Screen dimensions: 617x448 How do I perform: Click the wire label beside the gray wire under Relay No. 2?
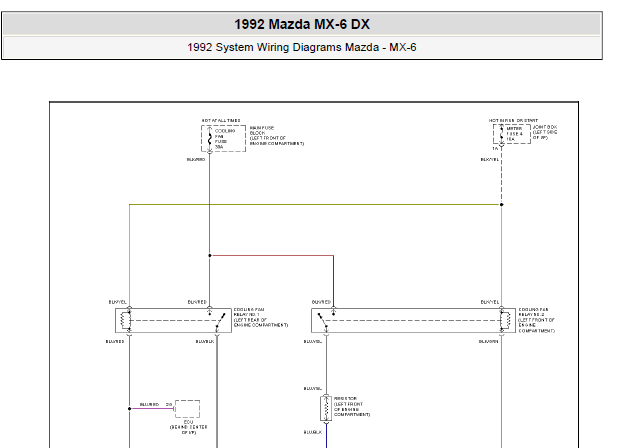click(x=313, y=341)
